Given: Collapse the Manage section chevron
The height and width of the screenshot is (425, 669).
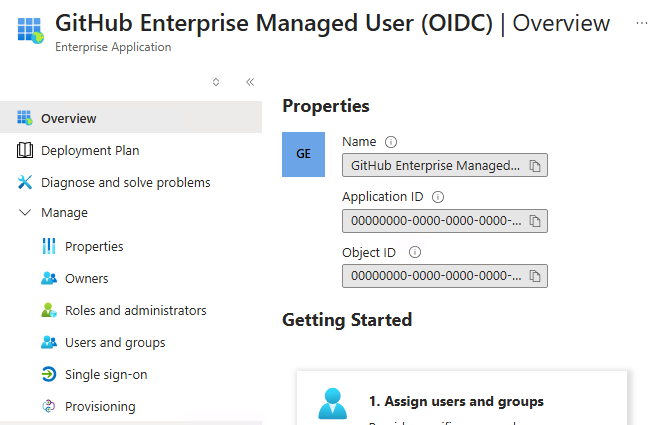Looking at the screenshot, I should pos(25,212).
